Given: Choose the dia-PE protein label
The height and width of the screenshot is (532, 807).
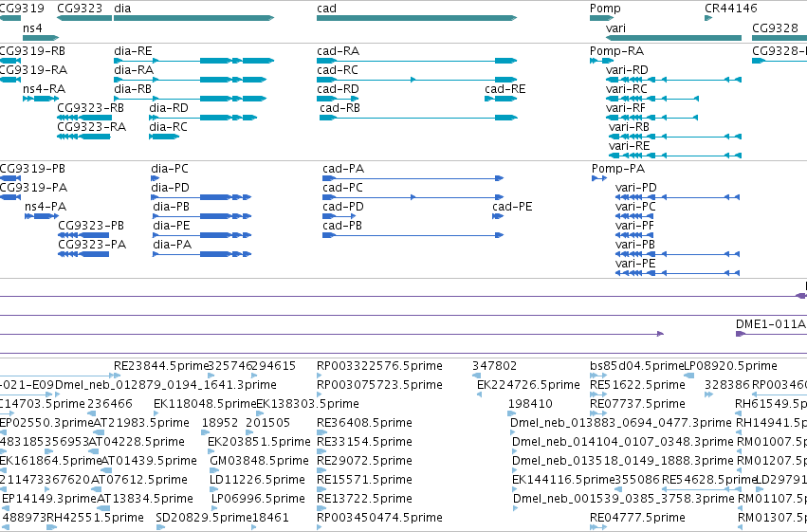Looking at the screenshot, I should click(x=172, y=226).
